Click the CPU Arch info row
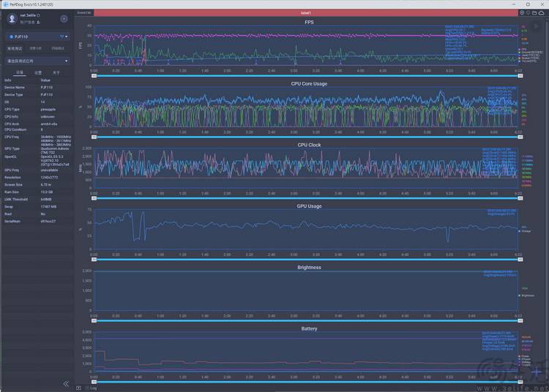This screenshot has width=549, height=392. pyautogui.click(x=37, y=124)
